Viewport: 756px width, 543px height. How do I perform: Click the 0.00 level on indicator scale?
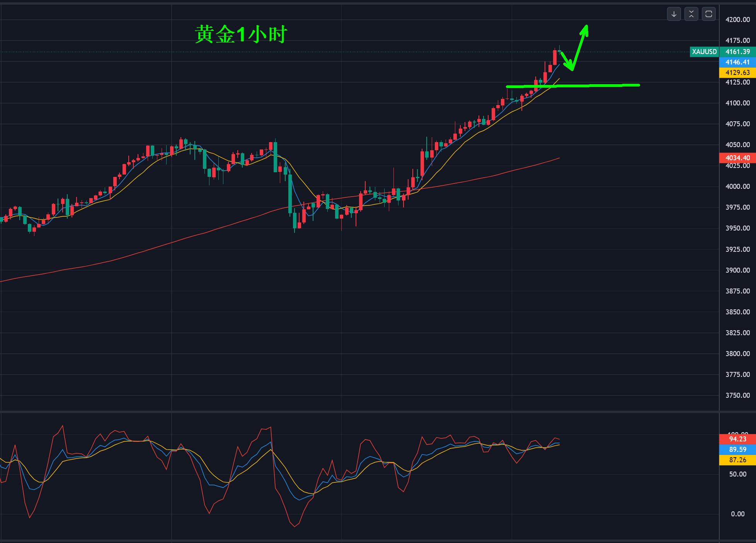coord(737,514)
